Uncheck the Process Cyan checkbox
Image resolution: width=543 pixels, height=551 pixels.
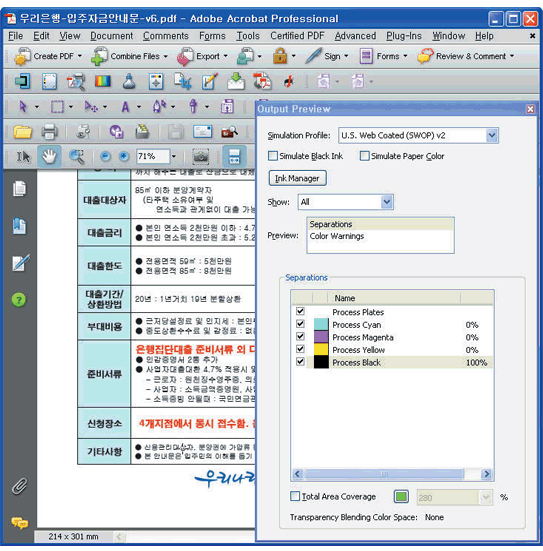pos(300,324)
